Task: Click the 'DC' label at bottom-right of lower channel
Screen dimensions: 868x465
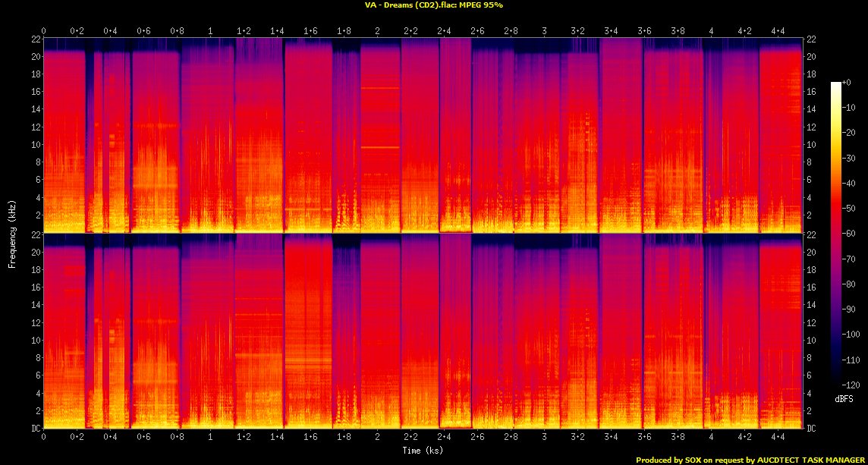Action: pos(811,429)
